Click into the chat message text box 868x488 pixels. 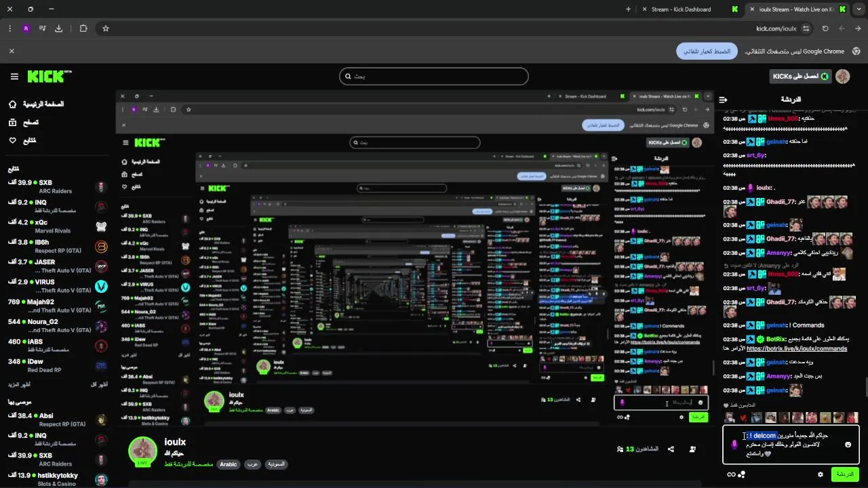pyautogui.click(x=791, y=445)
